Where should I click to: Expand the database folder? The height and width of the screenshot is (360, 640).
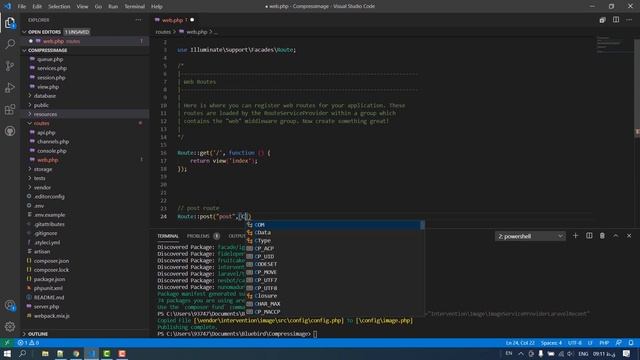pos(44,96)
